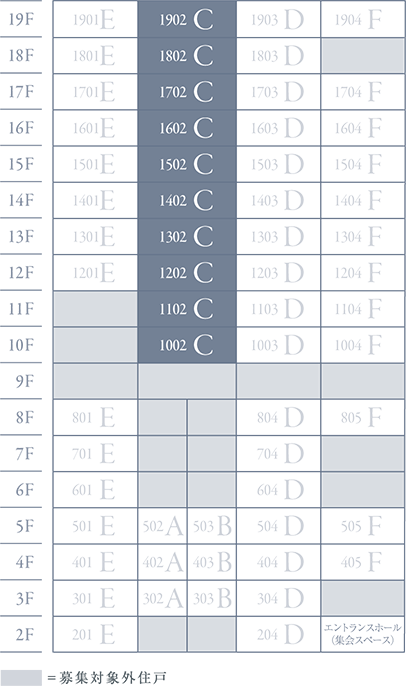Click unit 1903 D cell

[x=279, y=19]
